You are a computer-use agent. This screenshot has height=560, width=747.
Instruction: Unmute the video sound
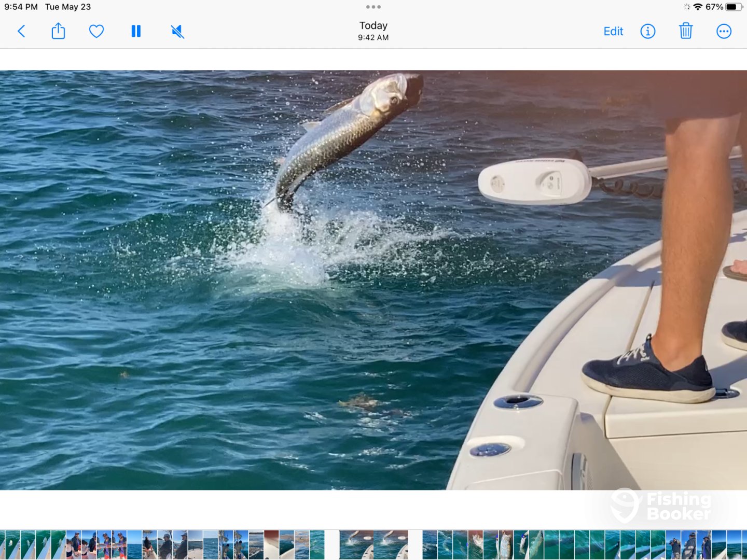177,32
